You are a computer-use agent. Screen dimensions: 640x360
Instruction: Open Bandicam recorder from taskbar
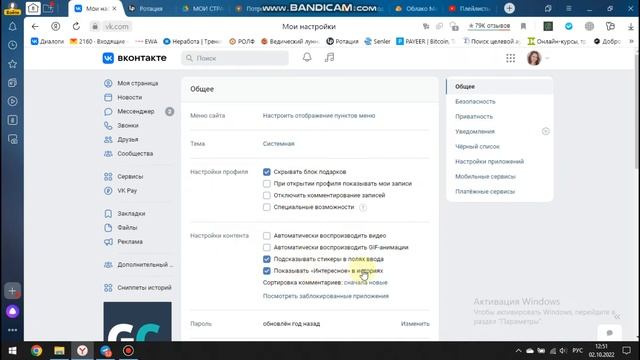[128, 351]
